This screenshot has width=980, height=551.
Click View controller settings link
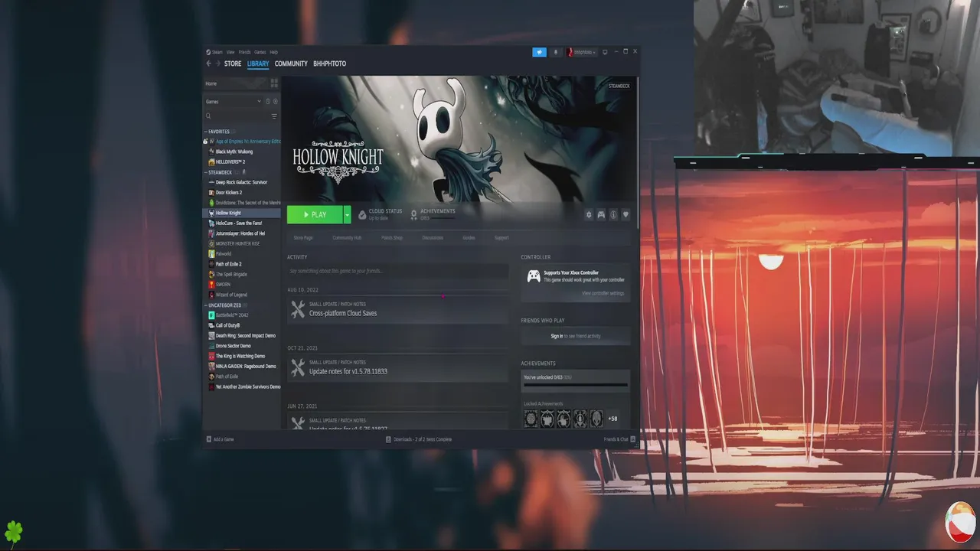(x=603, y=293)
